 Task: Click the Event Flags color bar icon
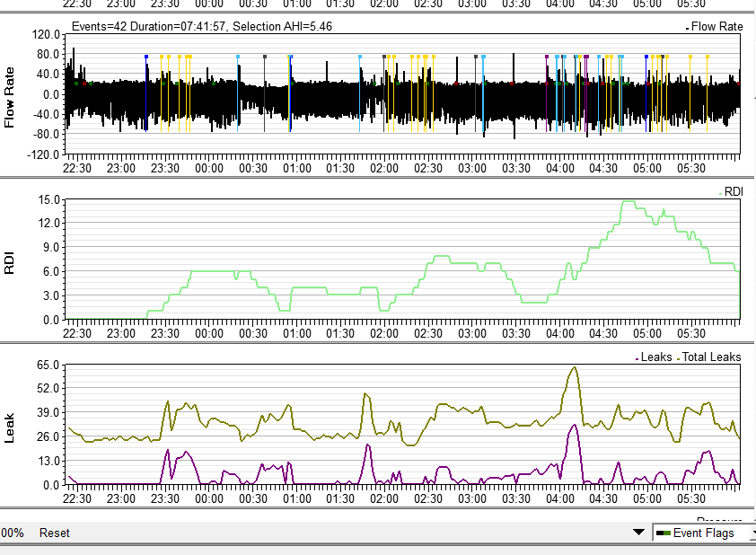click(x=664, y=533)
